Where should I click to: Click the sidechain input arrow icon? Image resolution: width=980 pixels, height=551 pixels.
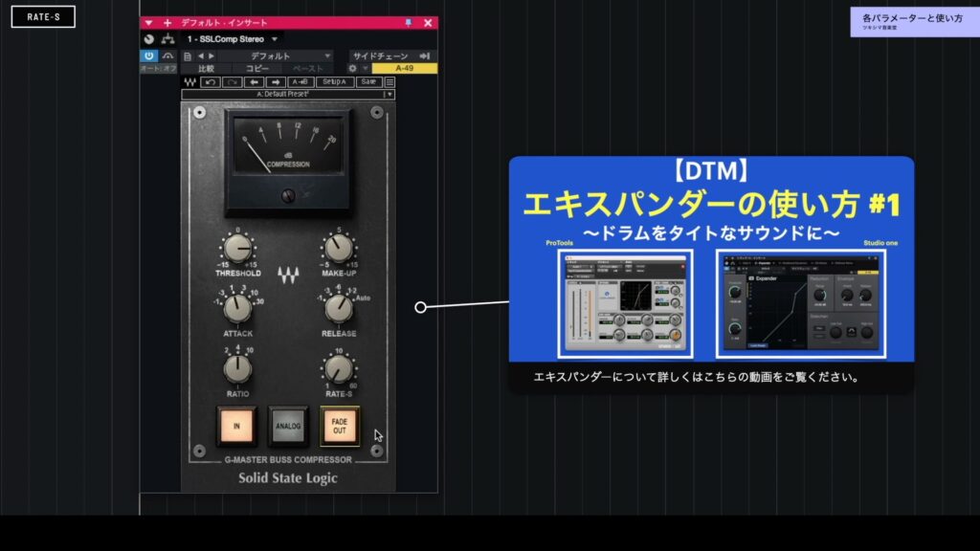425,56
